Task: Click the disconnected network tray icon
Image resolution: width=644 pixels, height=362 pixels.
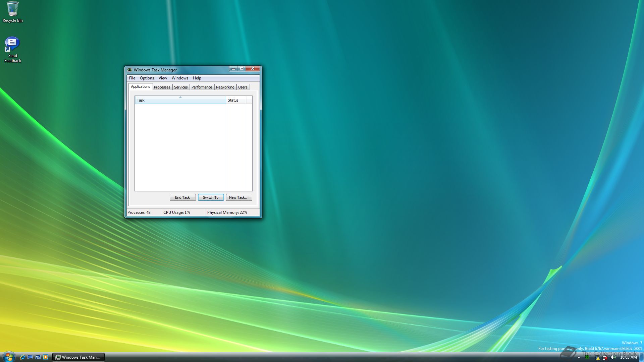Action: pos(605,357)
